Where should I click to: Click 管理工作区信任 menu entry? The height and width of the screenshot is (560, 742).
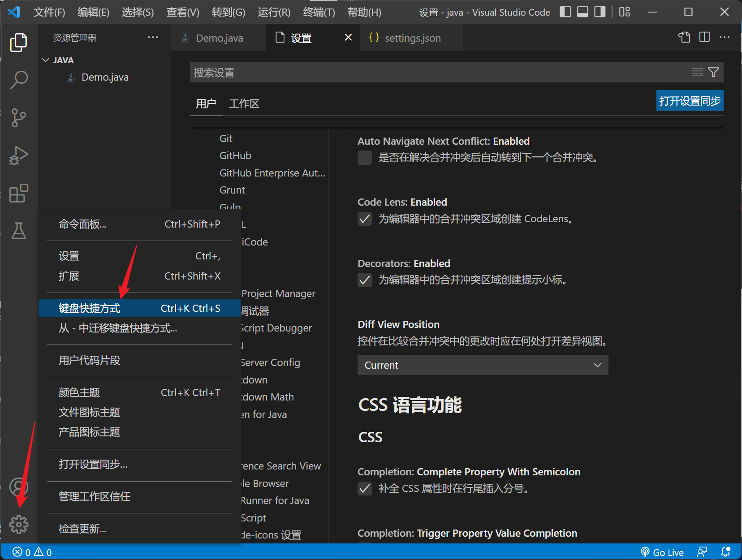coord(139,496)
